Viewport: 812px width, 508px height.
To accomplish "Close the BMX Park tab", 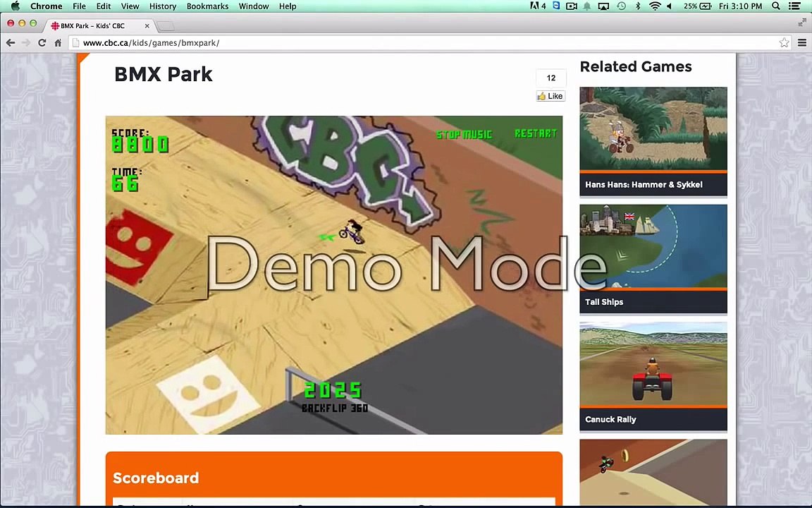I will (x=147, y=26).
